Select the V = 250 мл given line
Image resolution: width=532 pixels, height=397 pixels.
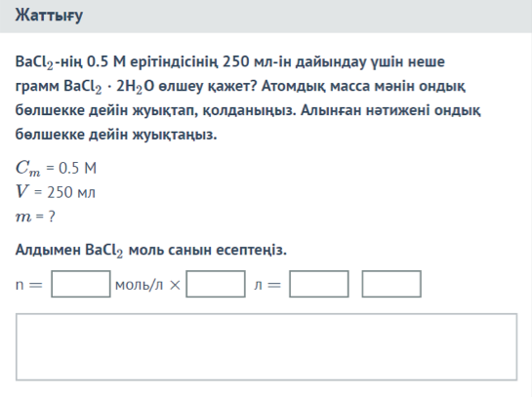(x=56, y=192)
